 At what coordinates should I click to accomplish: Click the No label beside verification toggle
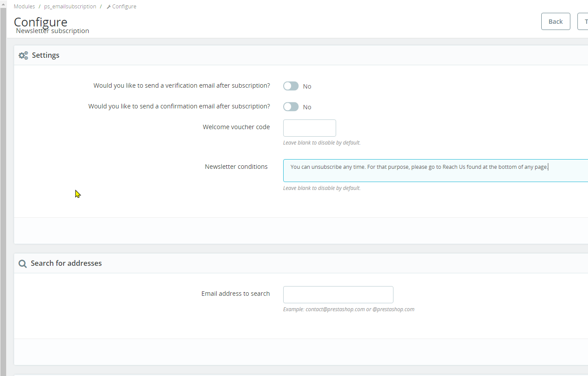click(x=307, y=86)
